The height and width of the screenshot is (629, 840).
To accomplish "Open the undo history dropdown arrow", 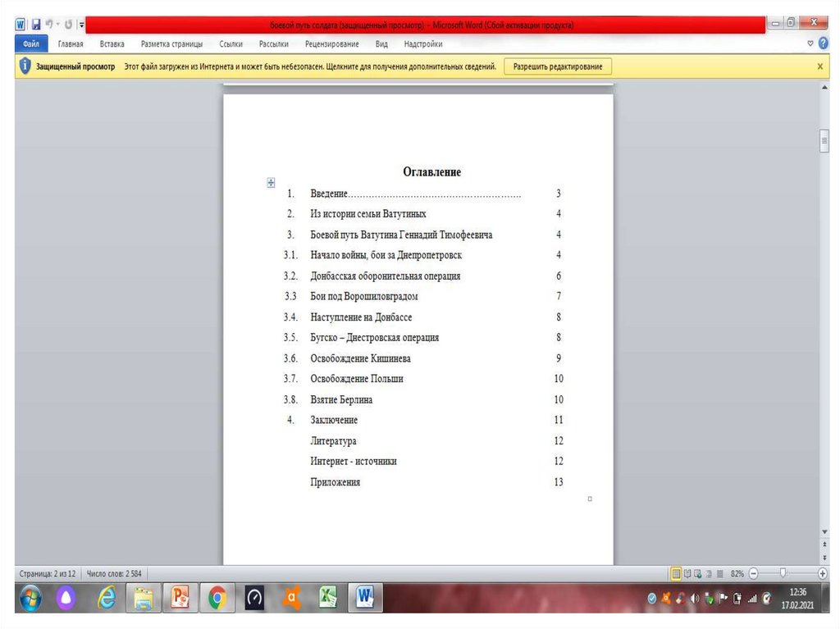I will [57, 25].
